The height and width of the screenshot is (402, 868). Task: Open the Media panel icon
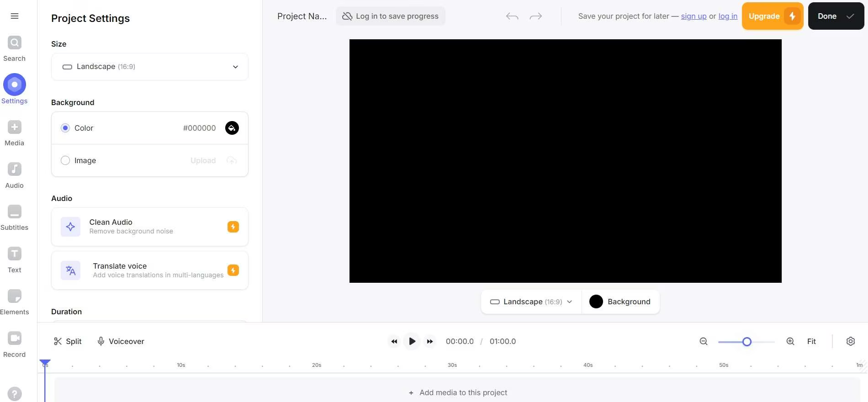pyautogui.click(x=15, y=127)
